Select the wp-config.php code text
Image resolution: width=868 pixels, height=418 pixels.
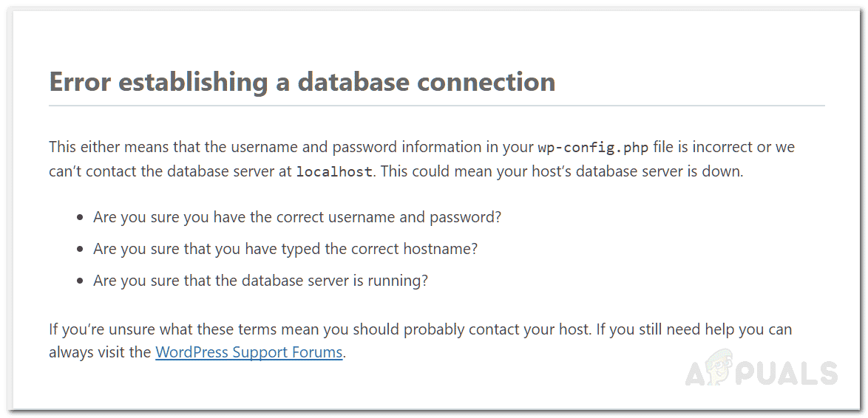click(593, 148)
